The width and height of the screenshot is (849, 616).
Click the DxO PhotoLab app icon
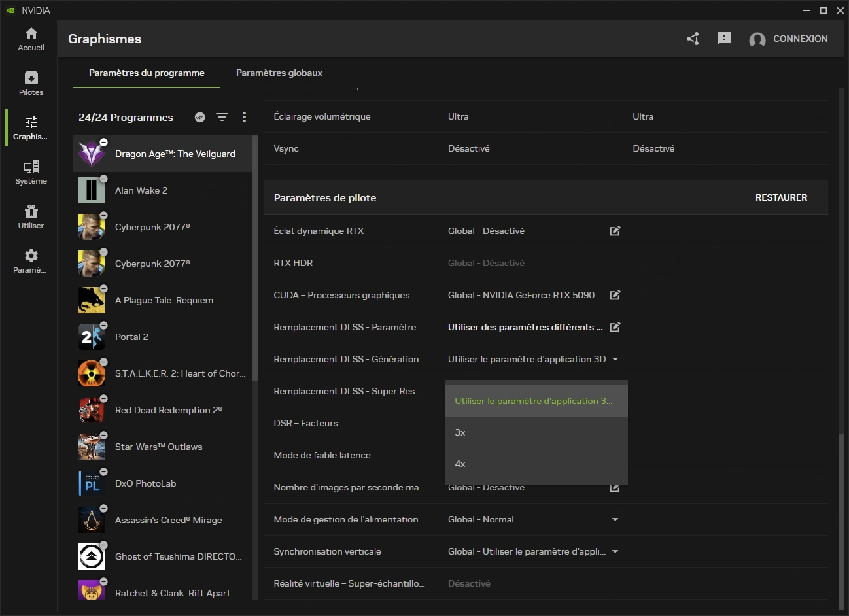[x=92, y=483]
